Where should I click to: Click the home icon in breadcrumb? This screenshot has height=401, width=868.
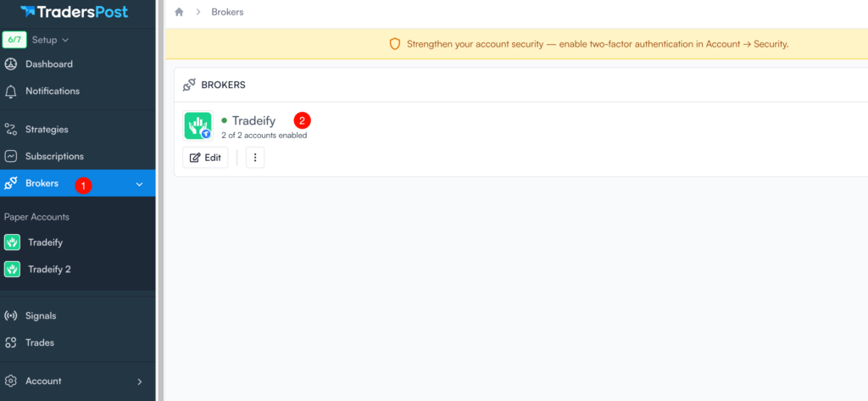point(179,13)
